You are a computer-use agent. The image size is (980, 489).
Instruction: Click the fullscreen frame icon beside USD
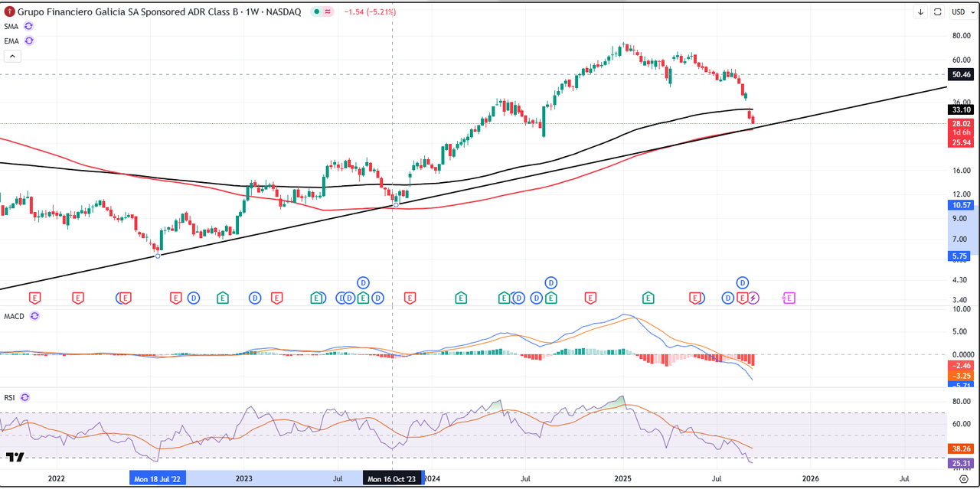(x=939, y=11)
